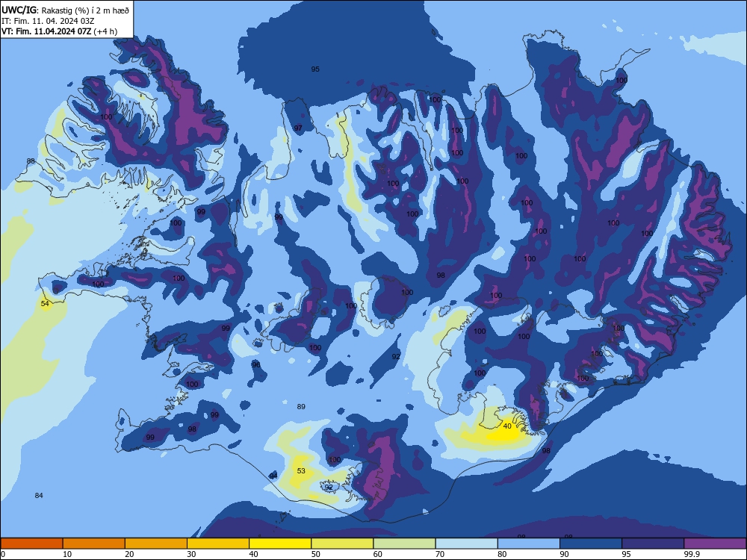This screenshot has width=747, height=560.
Task: Click the legend label "60"
Action: pyautogui.click(x=378, y=554)
